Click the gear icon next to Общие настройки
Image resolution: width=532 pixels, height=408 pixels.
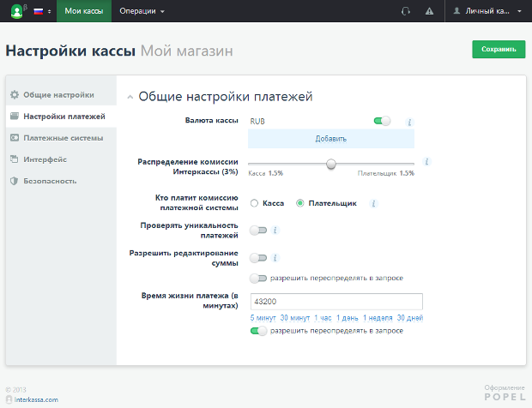(x=15, y=95)
